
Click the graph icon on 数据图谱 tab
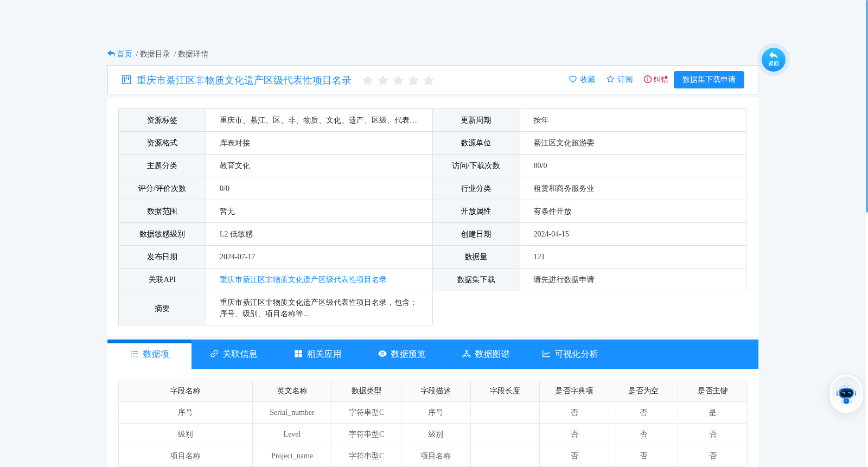467,354
